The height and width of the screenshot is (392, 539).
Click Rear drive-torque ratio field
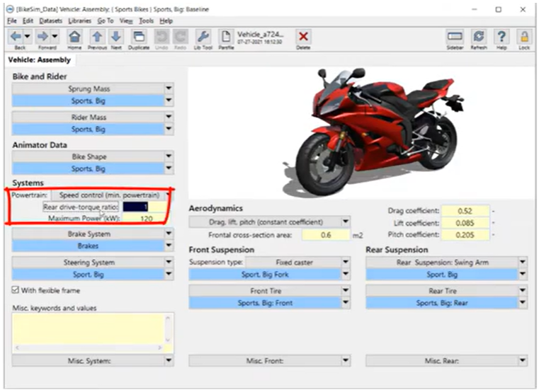pyautogui.click(x=144, y=207)
